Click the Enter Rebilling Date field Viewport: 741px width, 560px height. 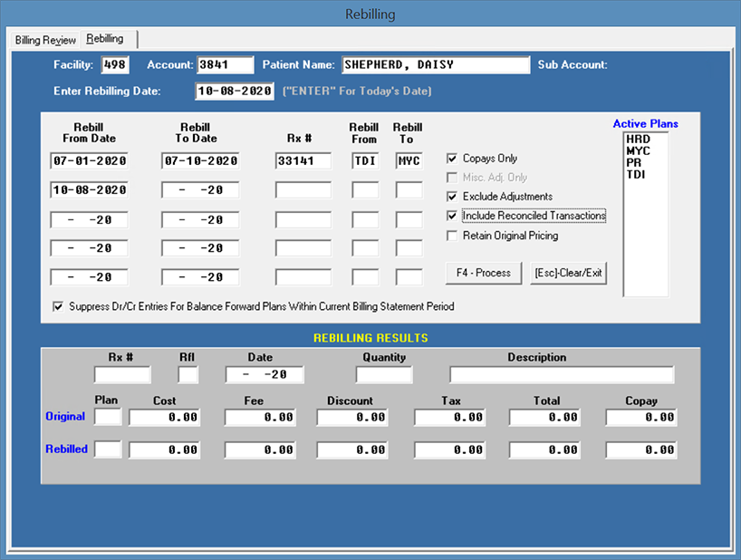tap(234, 92)
